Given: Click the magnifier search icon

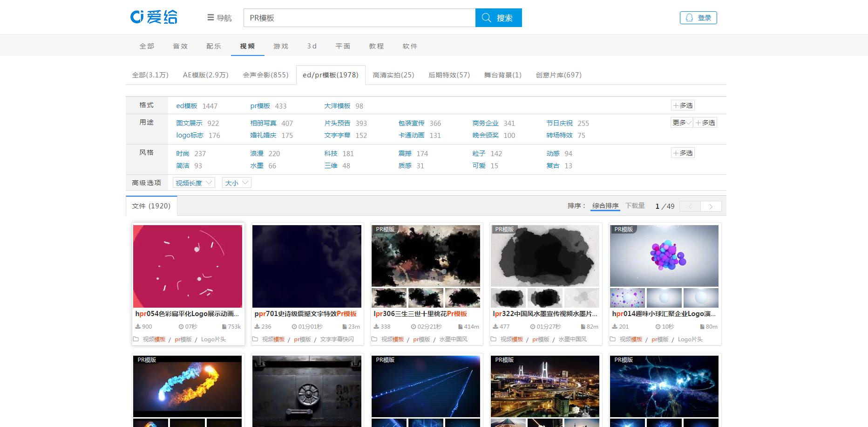Looking at the screenshot, I should point(487,17).
